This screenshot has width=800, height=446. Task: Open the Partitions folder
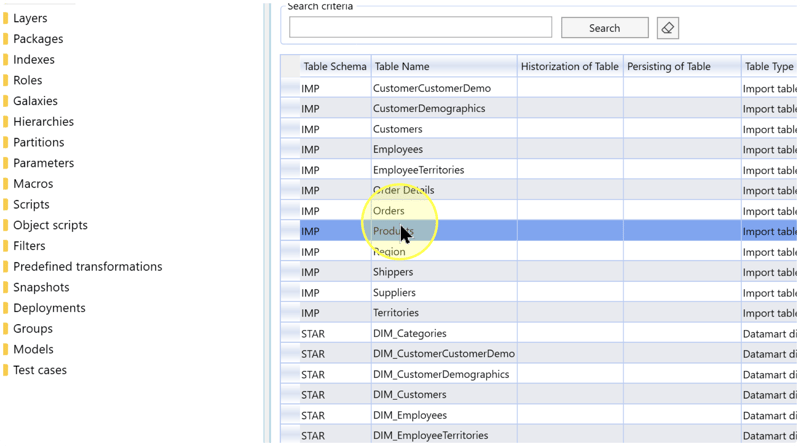click(x=38, y=142)
